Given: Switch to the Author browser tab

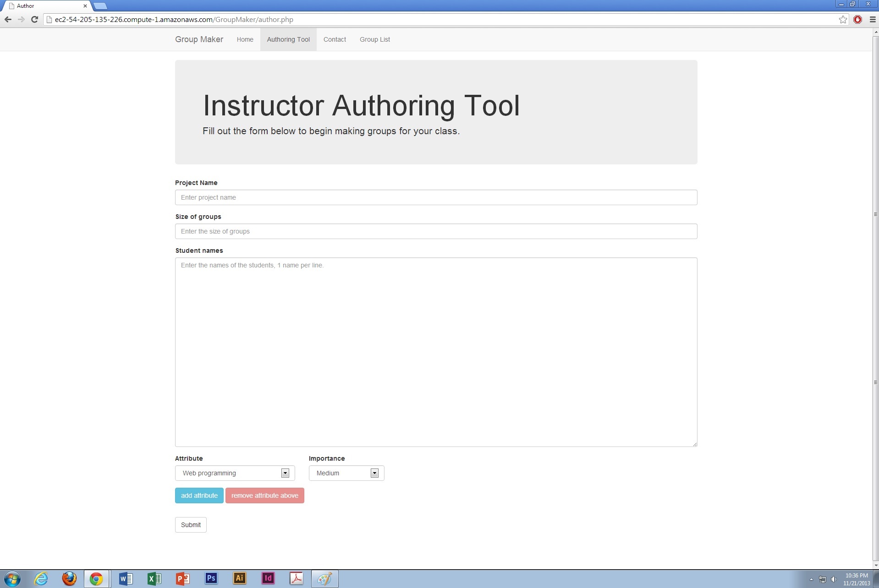Looking at the screenshot, I should (x=46, y=6).
